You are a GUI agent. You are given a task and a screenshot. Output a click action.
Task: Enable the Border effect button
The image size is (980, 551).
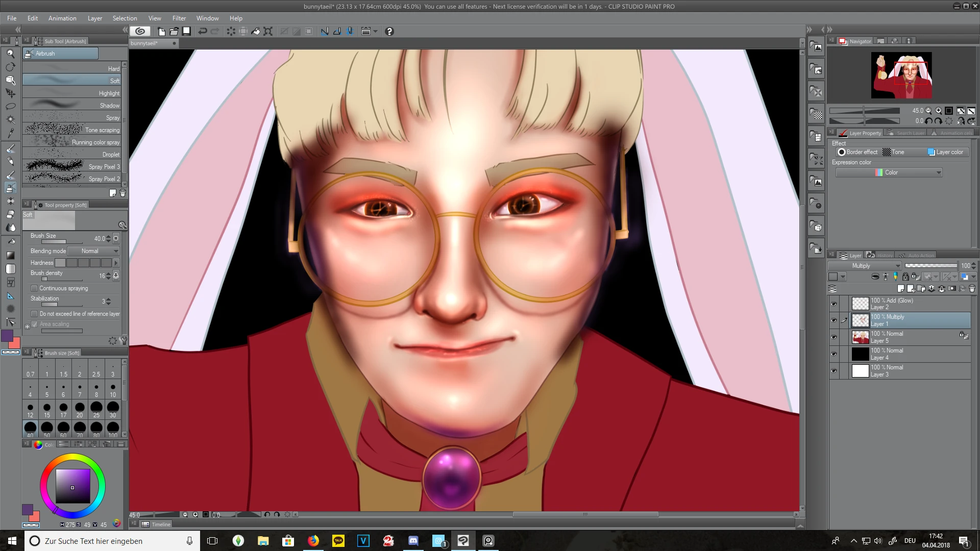point(857,152)
